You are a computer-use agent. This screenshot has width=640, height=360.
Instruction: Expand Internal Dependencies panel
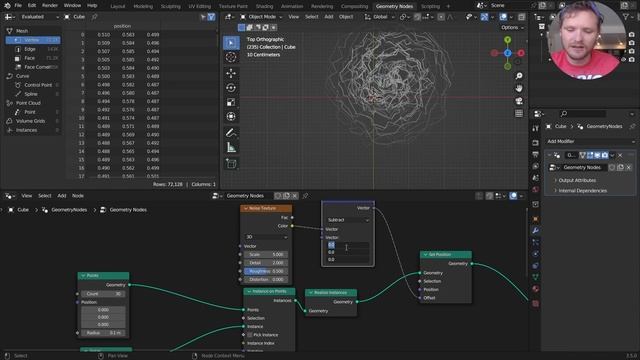point(582,191)
